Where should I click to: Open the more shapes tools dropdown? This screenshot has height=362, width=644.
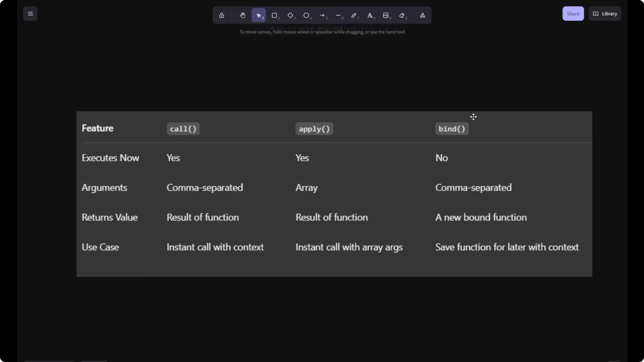423,15
